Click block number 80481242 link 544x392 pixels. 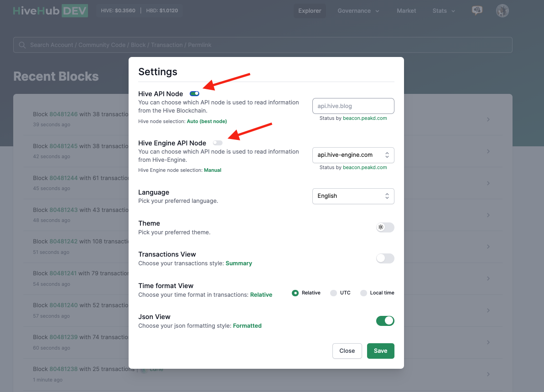pyautogui.click(x=63, y=241)
